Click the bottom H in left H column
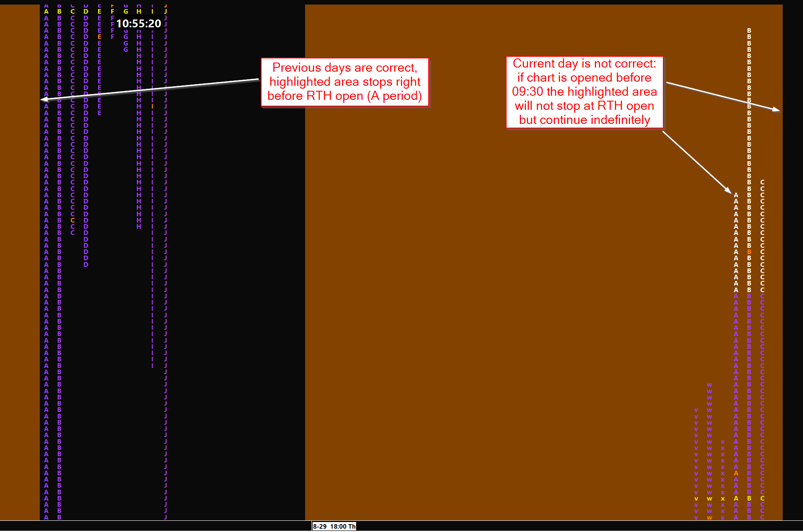803x532 pixels. click(139, 227)
